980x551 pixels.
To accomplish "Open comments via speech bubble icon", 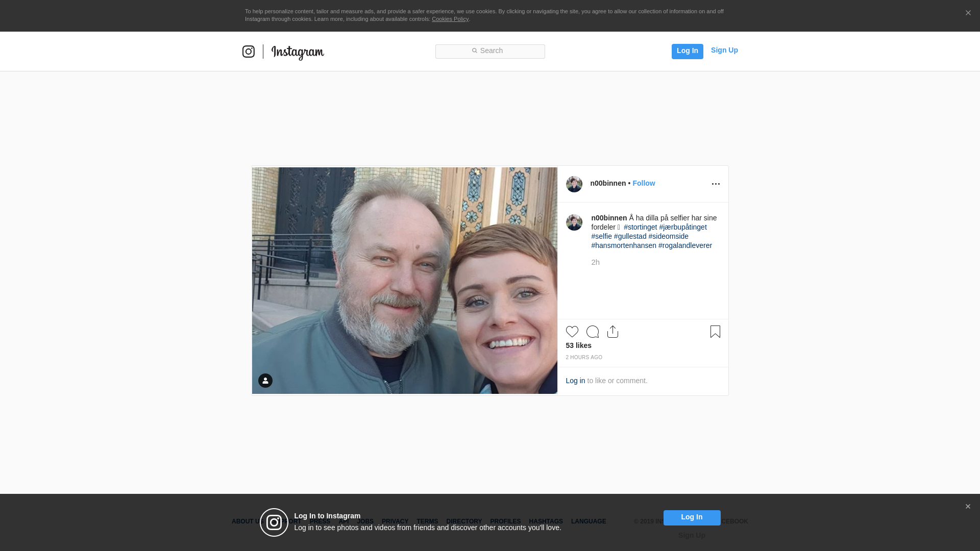I will coord(593,332).
